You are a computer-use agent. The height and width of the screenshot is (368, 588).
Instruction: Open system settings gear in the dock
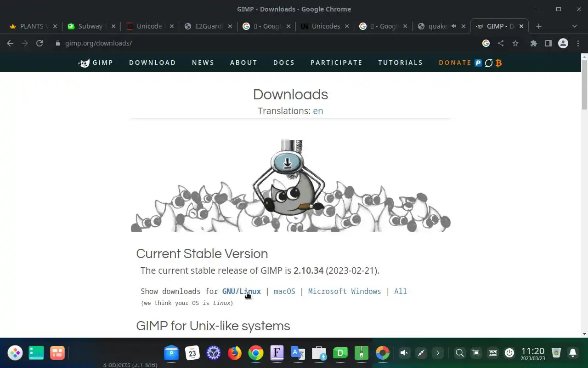(214, 353)
